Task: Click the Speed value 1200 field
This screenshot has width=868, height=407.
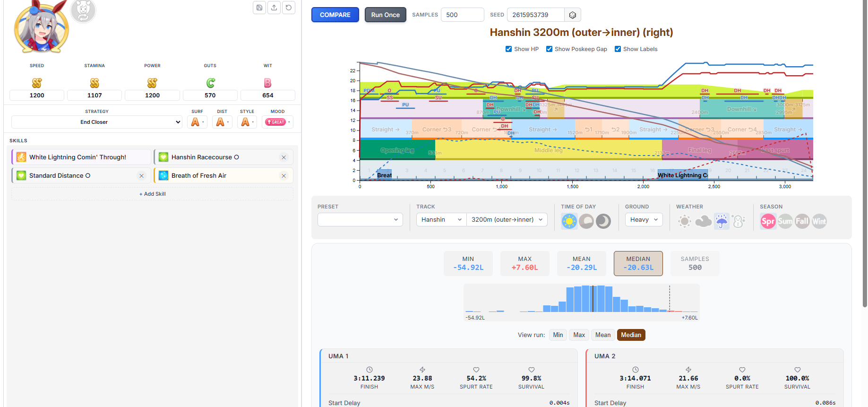Action: point(37,95)
